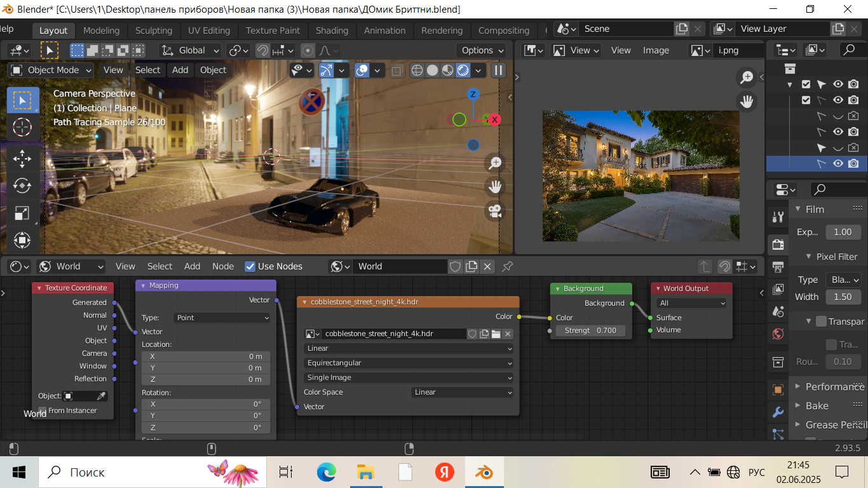
Task: Open the Equirectangular projection dropdown
Action: [x=409, y=363]
